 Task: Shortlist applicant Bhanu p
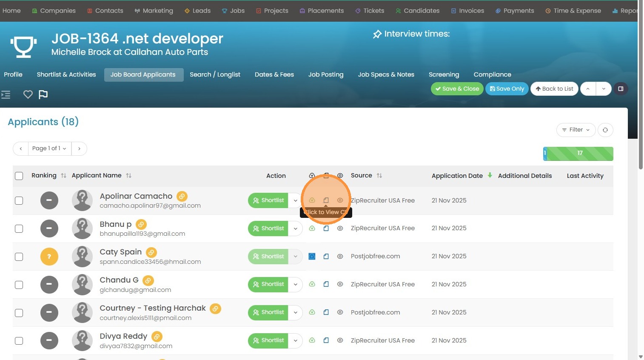268,229
